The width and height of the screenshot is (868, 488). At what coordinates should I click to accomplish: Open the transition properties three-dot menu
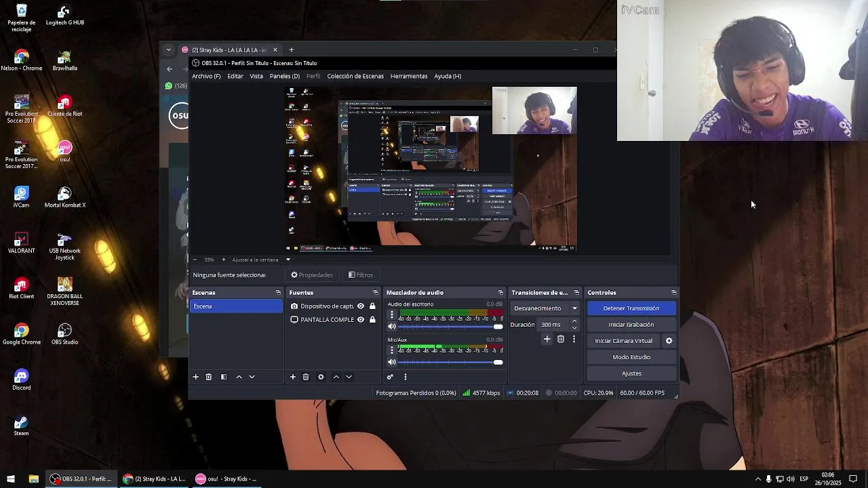574,339
